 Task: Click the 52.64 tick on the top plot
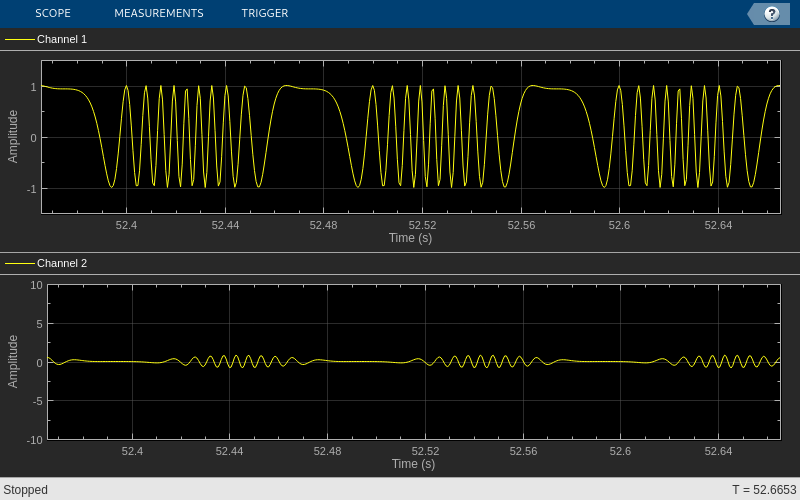(x=718, y=225)
